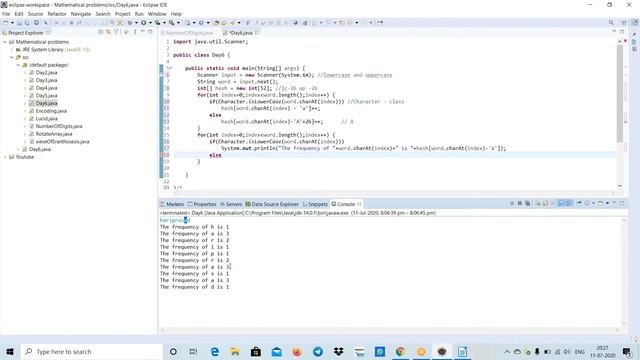Click the Debug bug icon in toolbar

pyautogui.click(x=130, y=23)
